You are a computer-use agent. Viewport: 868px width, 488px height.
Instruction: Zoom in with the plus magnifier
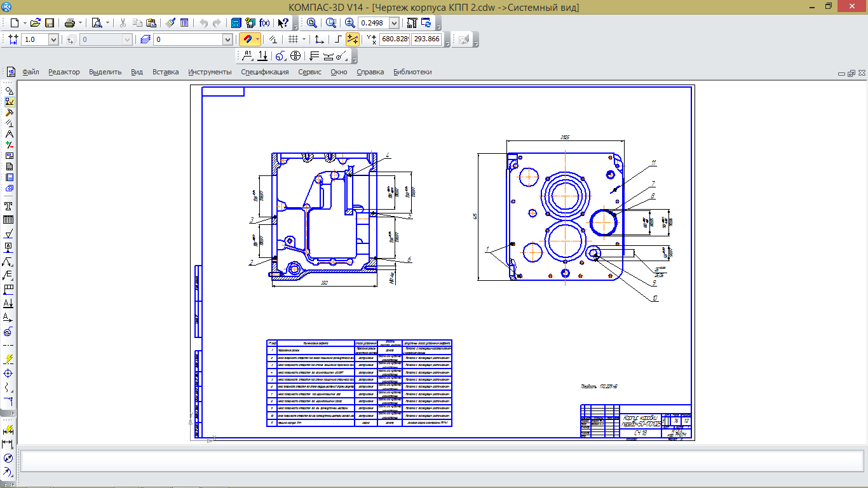[x=350, y=22]
